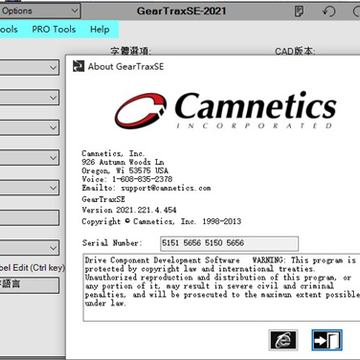Click the 'Label Edit (Ctrl key)' text

33,268
